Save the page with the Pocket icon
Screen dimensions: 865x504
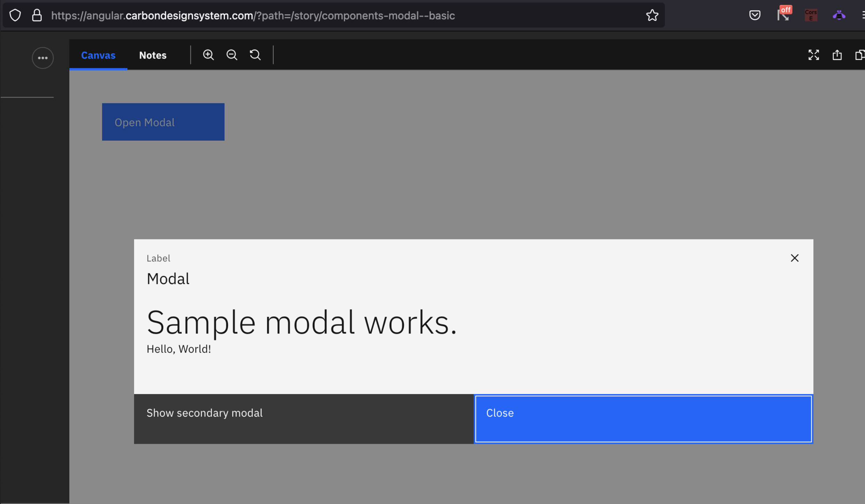tap(755, 15)
